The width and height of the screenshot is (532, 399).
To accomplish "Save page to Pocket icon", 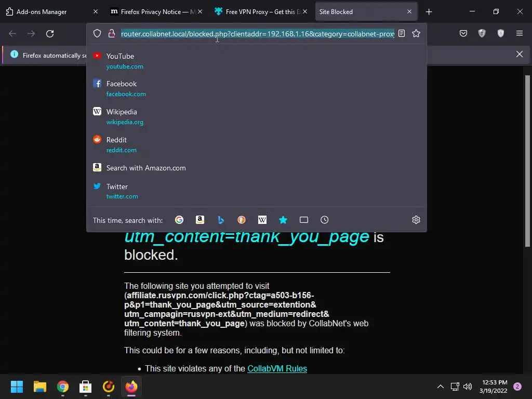I will (463, 33).
